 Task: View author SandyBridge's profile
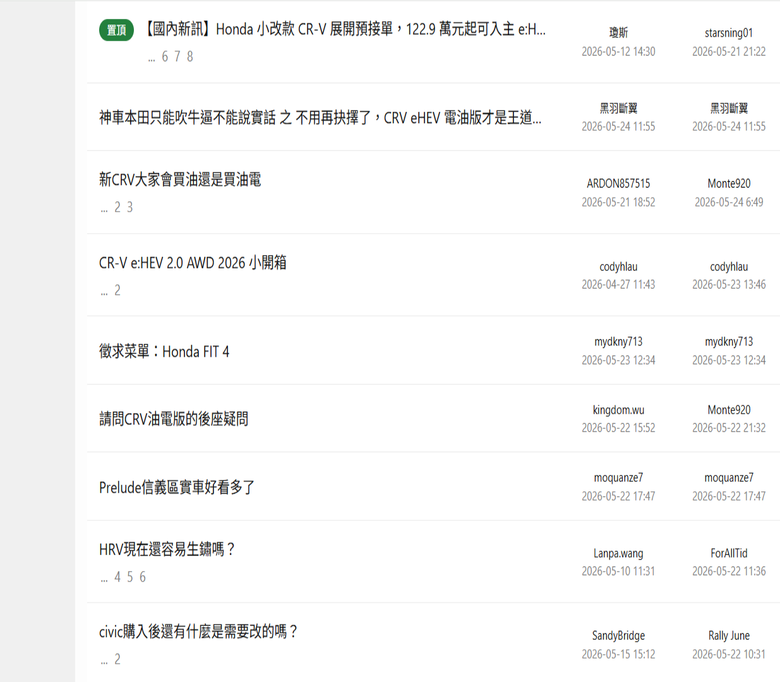[x=618, y=635]
